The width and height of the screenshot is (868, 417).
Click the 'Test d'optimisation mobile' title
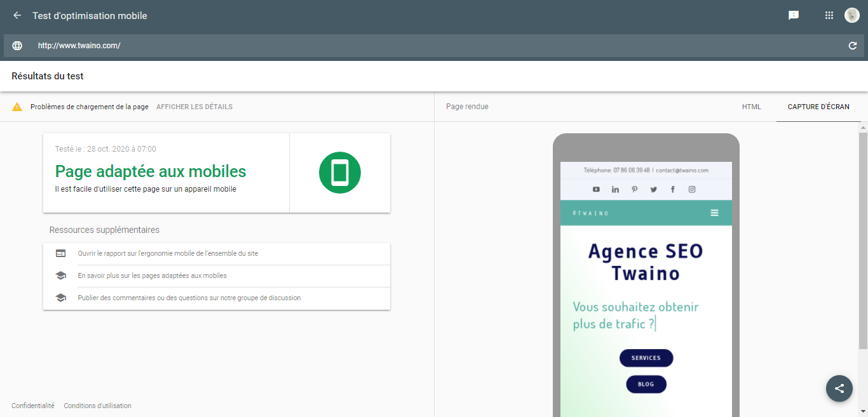pyautogui.click(x=90, y=15)
